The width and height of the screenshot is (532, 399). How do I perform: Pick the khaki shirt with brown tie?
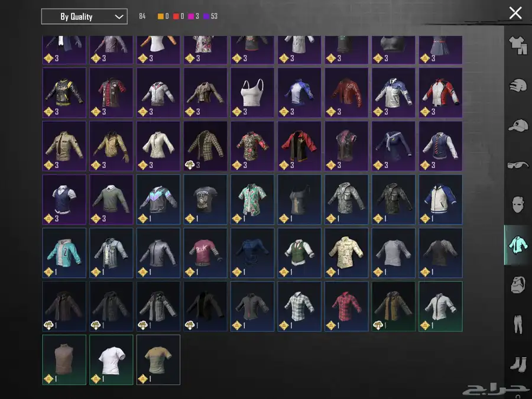[64, 146]
